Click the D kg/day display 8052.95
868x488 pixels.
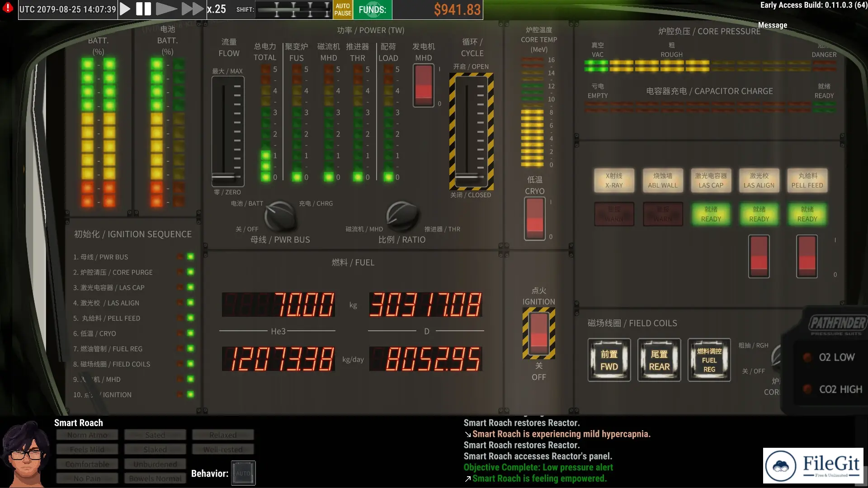point(425,359)
